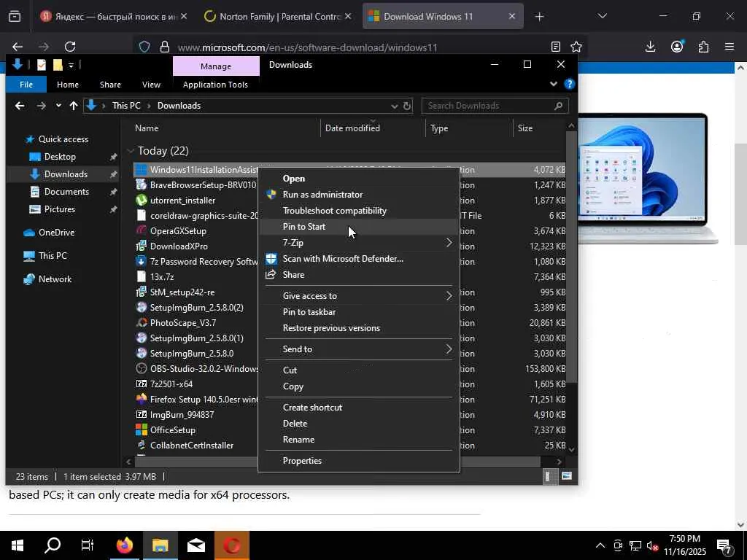The width and height of the screenshot is (747, 560).
Task: Switch to details view layout icon
Action: tap(549, 476)
